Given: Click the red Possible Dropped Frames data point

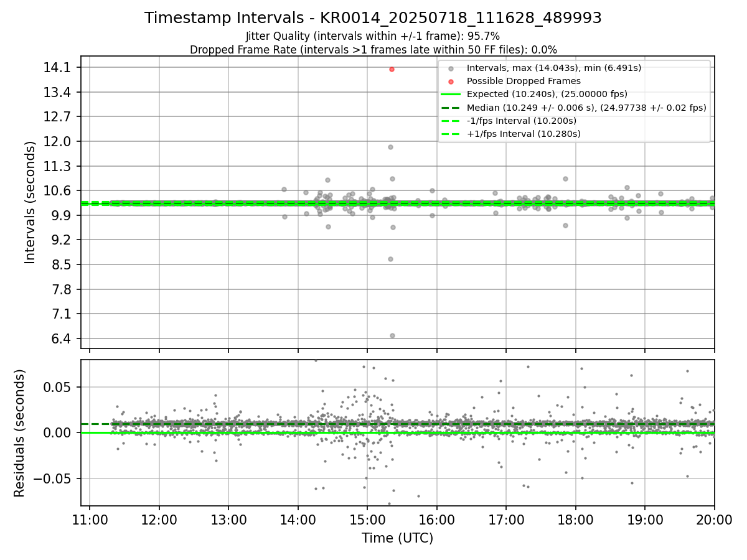Looking at the screenshot, I should tap(392, 69).
